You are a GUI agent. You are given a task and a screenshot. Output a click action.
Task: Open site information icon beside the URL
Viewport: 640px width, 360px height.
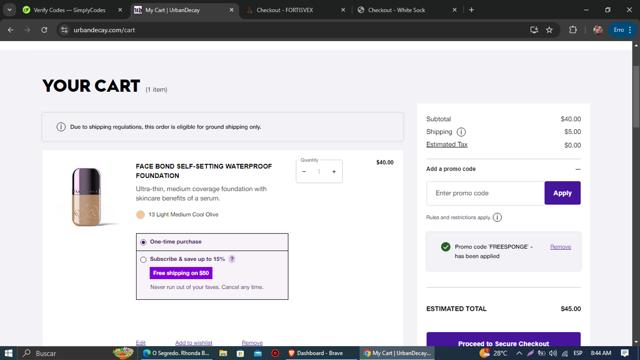pos(64,30)
